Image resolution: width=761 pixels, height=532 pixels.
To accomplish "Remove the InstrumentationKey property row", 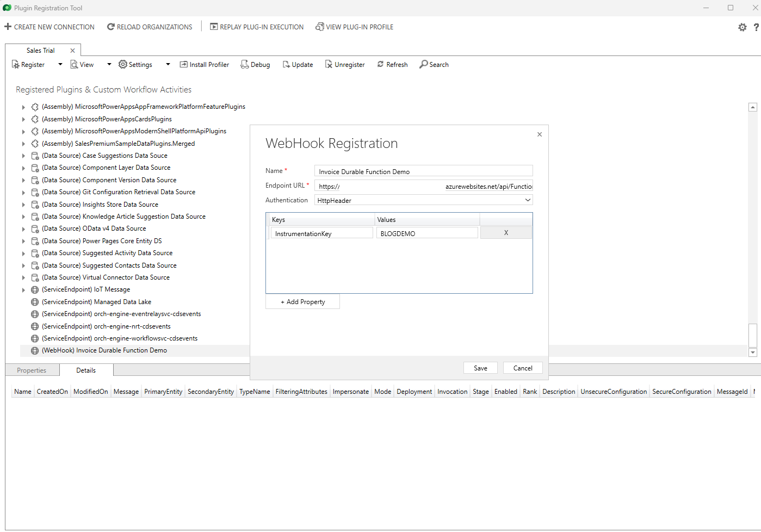I will (506, 233).
